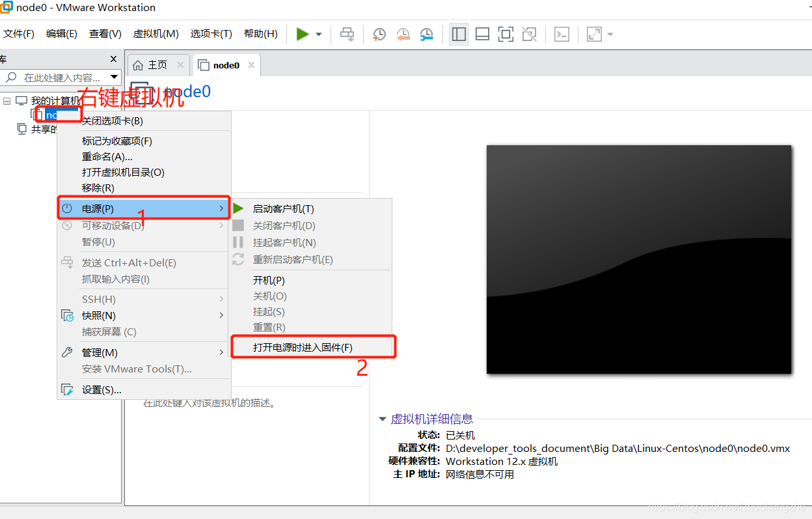Open the power options dropdown arrow in toolbar

pos(319,35)
